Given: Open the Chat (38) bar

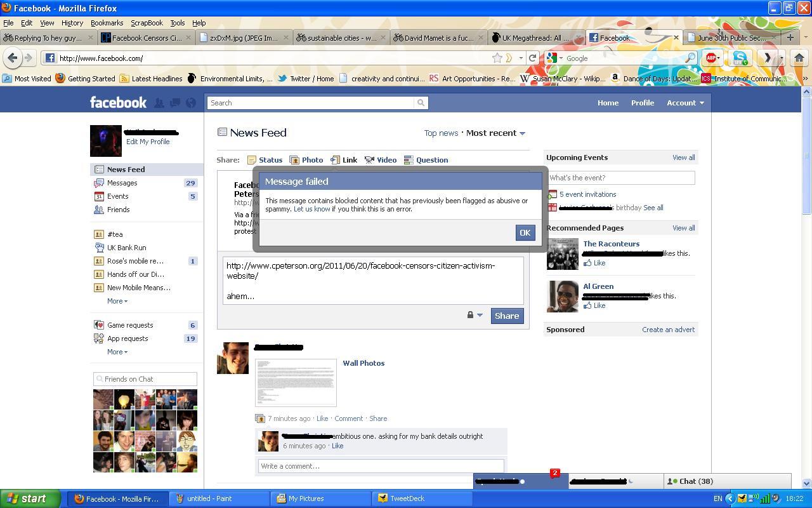Looking at the screenshot, I should point(727,481).
